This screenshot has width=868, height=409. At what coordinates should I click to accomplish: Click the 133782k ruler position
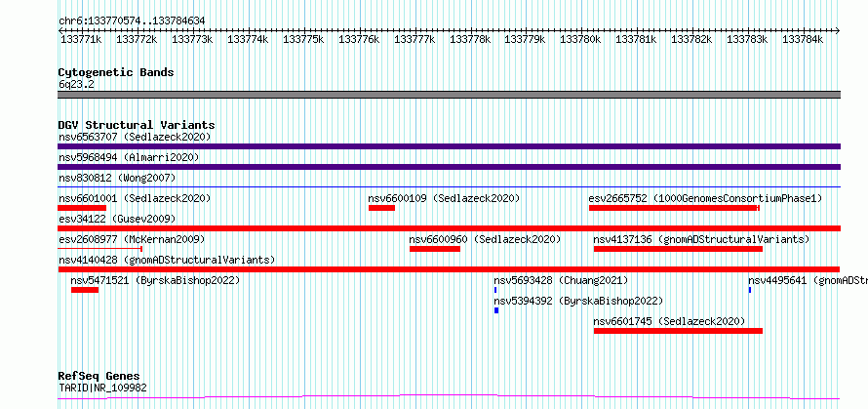[x=692, y=39]
